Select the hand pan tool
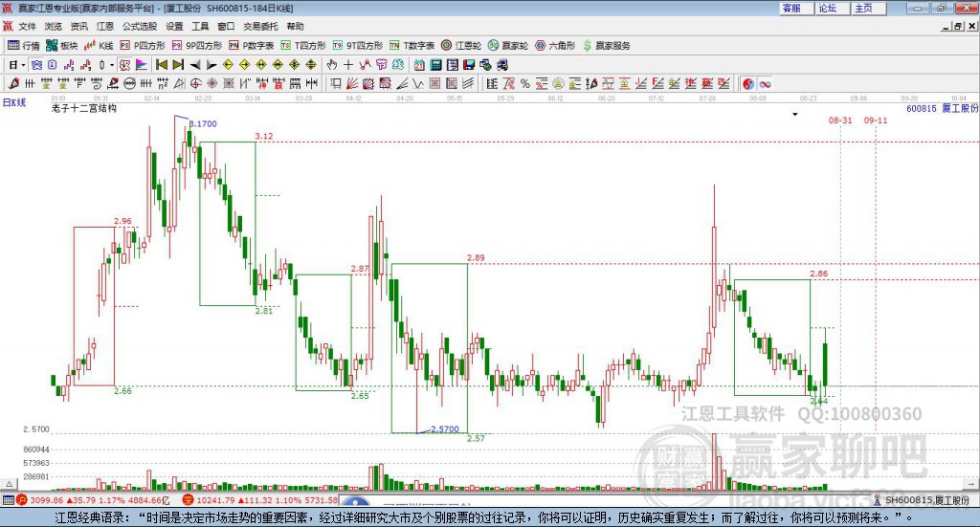Viewport: 980px width, 527px height. (331, 65)
